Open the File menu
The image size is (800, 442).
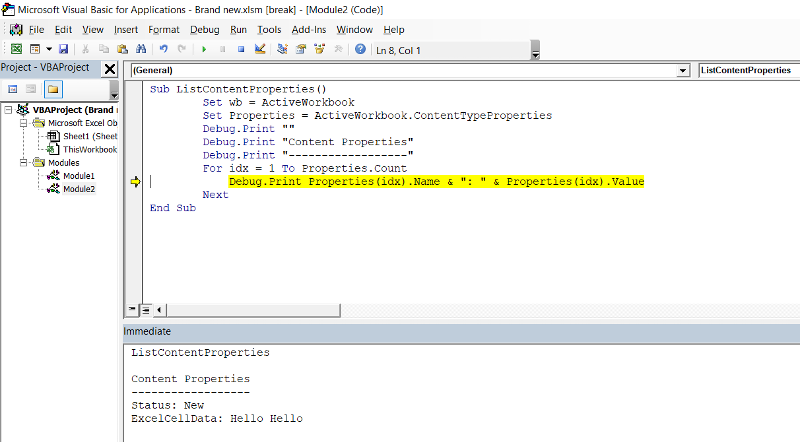click(36, 30)
